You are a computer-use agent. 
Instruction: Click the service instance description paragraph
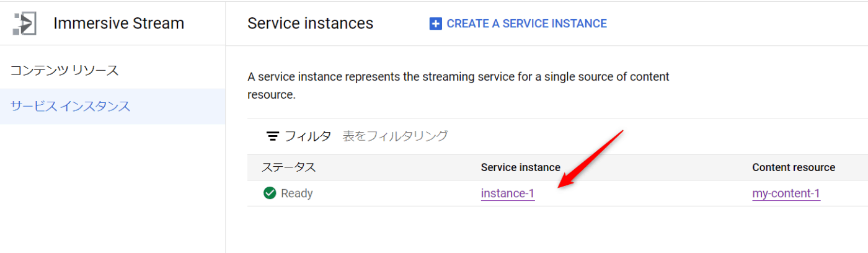pyautogui.click(x=459, y=86)
